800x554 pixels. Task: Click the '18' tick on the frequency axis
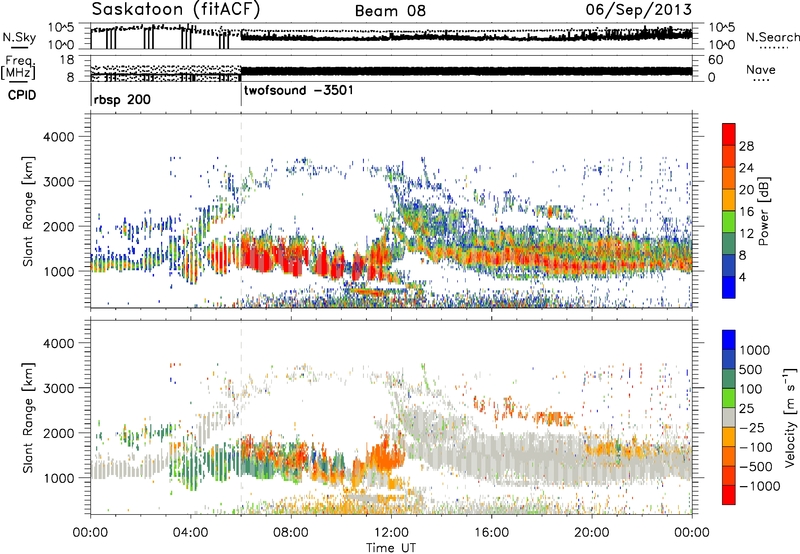(67, 60)
